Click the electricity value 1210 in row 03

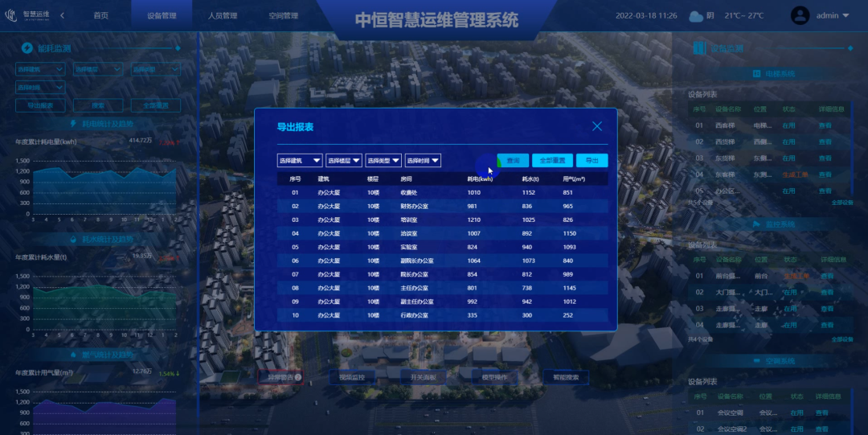(x=474, y=220)
